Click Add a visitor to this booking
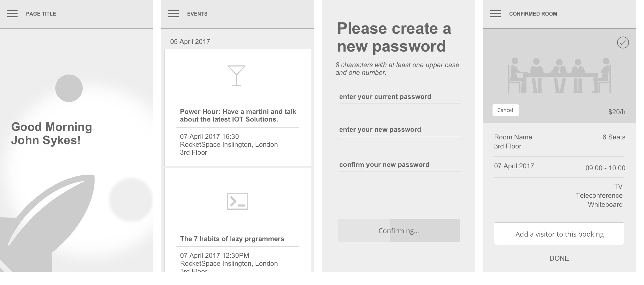This screenshot has height=285, width=644. click(559, 234)
